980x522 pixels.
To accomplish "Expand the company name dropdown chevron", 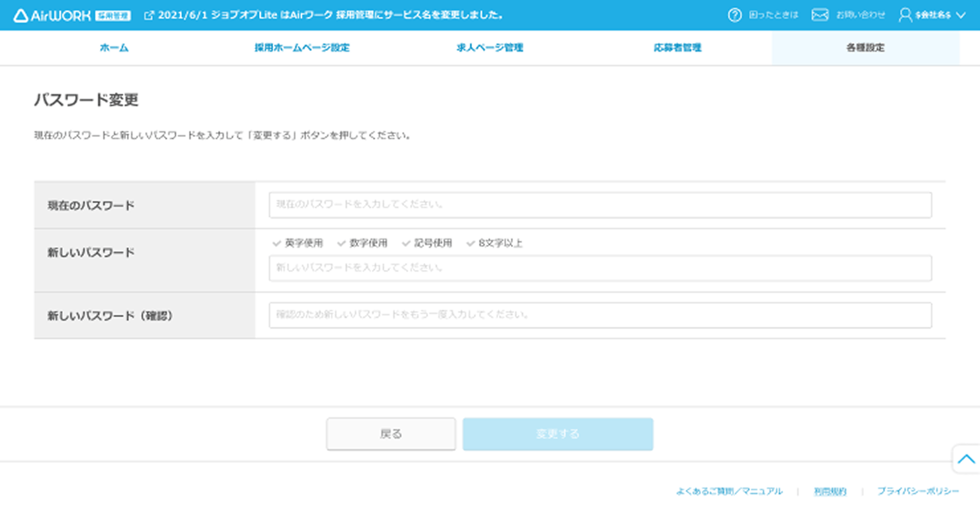I will pos(961,15).
